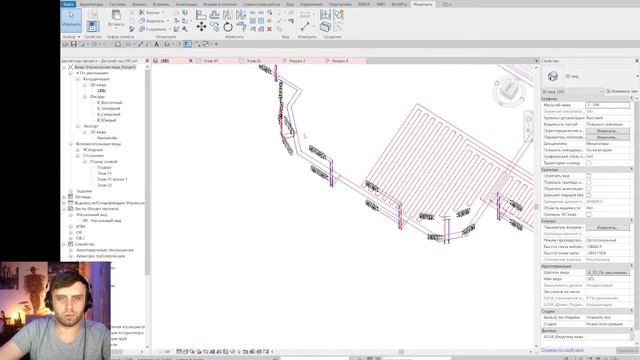Select the Mirror draw axis tool
This screenshot has width=640, height=360.
(241, 15)
